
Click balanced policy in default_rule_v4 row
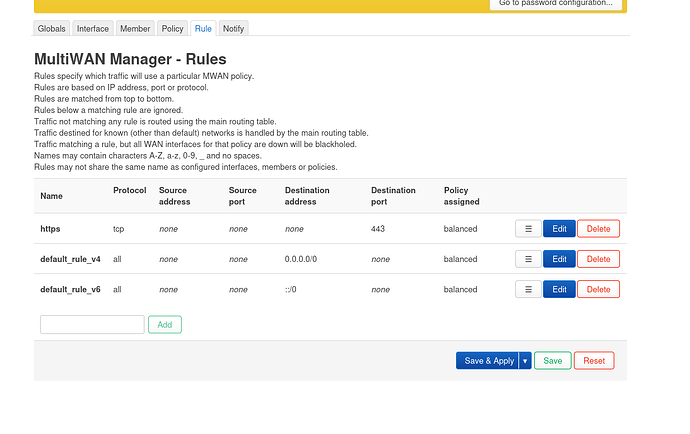pos(461,259)
